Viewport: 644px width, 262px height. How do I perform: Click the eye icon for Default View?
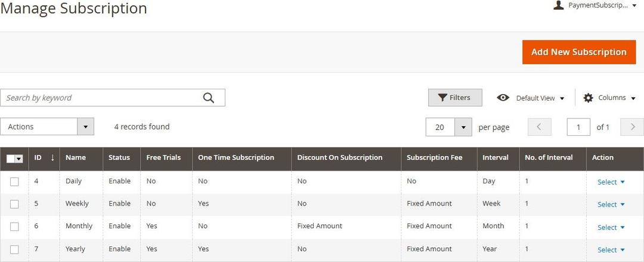pyautogui.click(x=503, y=98)
